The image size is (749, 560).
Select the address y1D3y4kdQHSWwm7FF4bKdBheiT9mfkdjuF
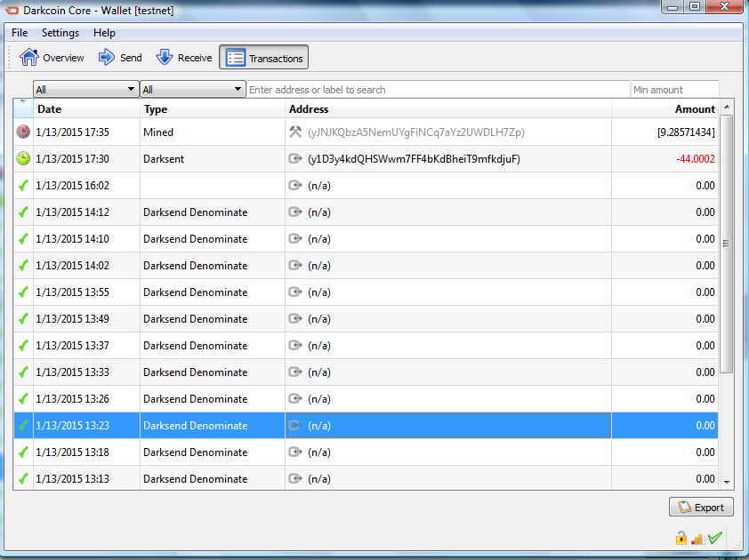tap(415, 159)
